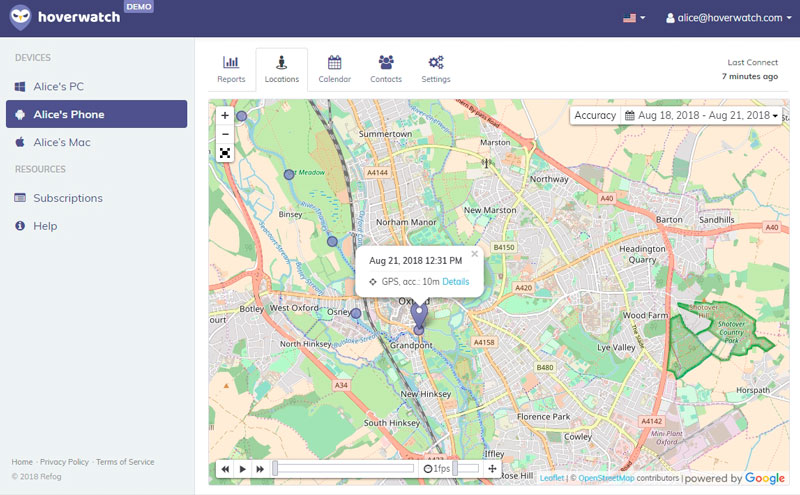
Task: Zoom out on the map
Action: click(225, 134)
